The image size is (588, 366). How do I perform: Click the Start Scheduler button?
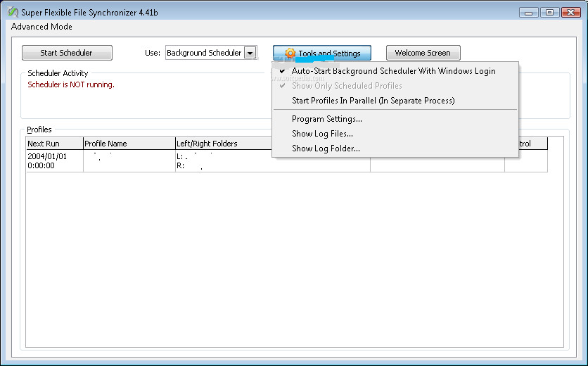click(67, 53)
